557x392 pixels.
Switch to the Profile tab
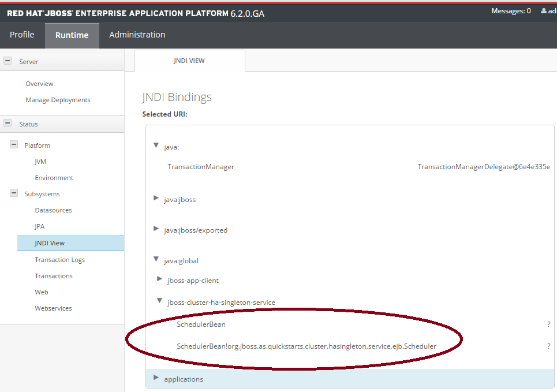click(23, 35)
